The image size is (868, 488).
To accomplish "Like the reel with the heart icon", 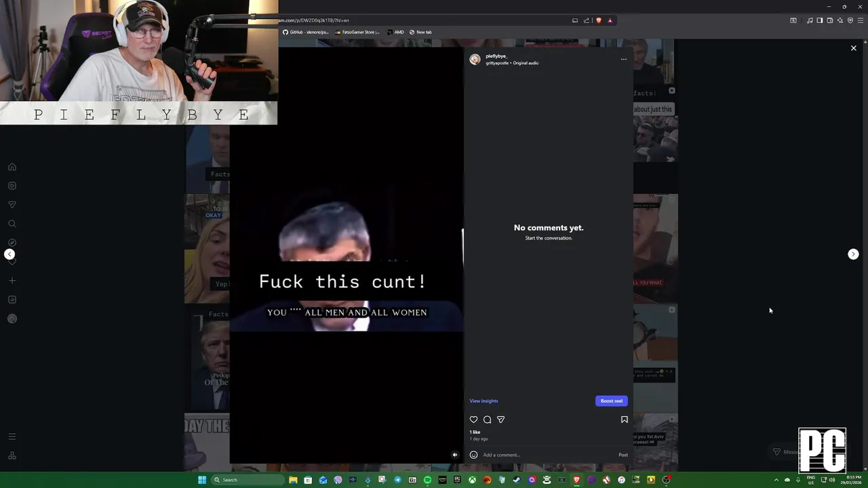I will click(474, 420).
